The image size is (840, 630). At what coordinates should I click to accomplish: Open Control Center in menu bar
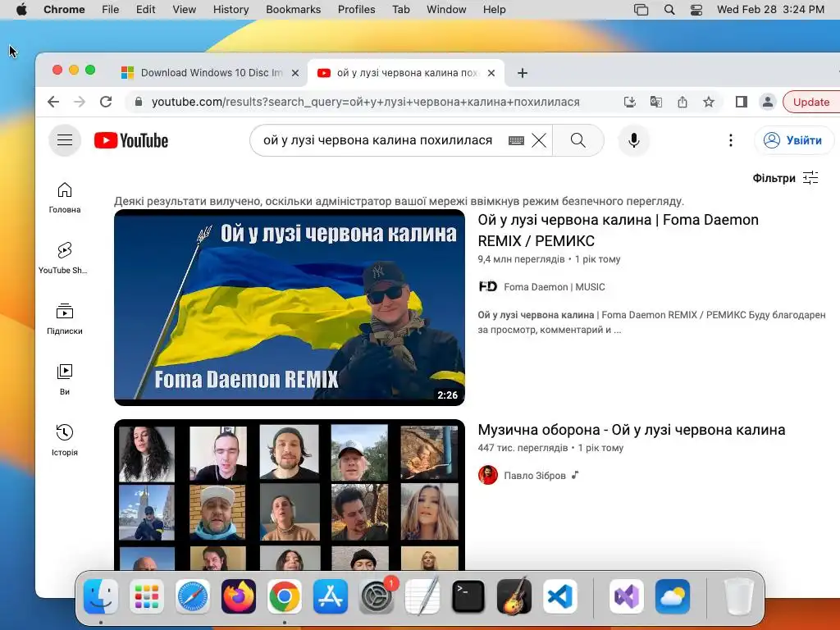(696, 9)
